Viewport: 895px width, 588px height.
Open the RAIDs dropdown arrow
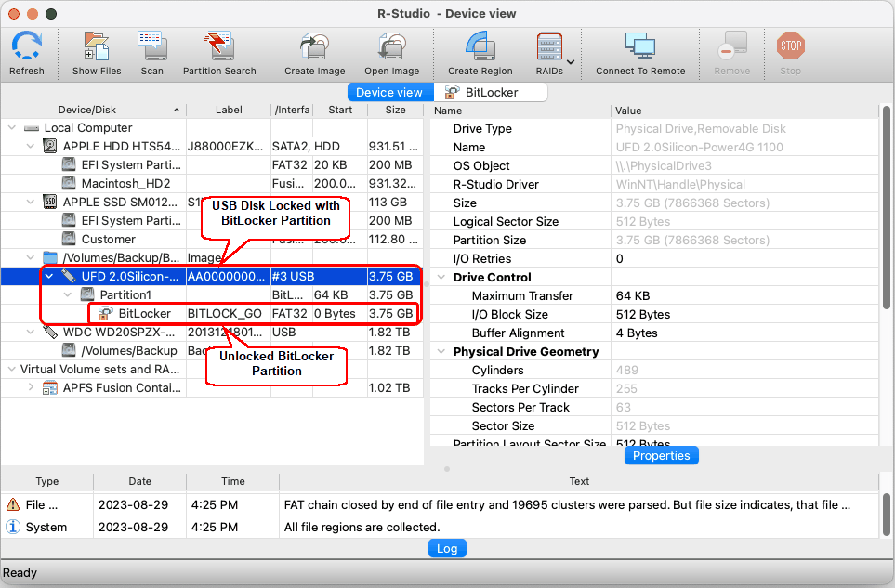pyautogui.click(x=571, y=61)
